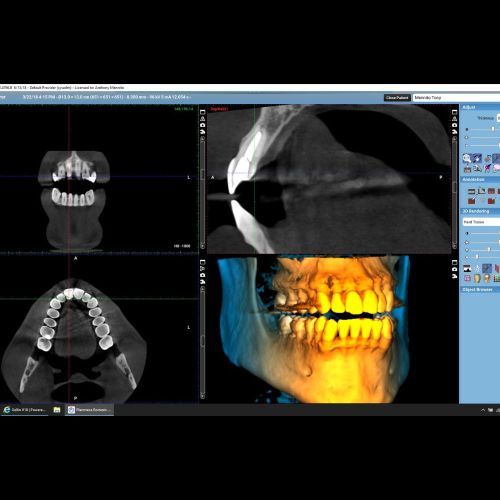Collapse the 3D Rendering panel header
Viewport: 500px width, 500px height.
coord(480,211)
